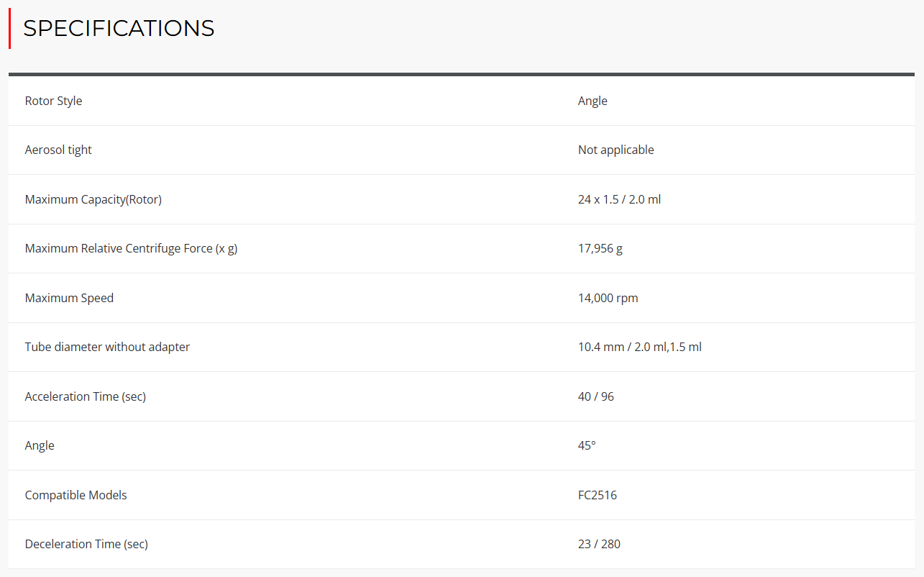Click the Not applicable value
This screenshot has height=577, width=924.
coord(616,150)
